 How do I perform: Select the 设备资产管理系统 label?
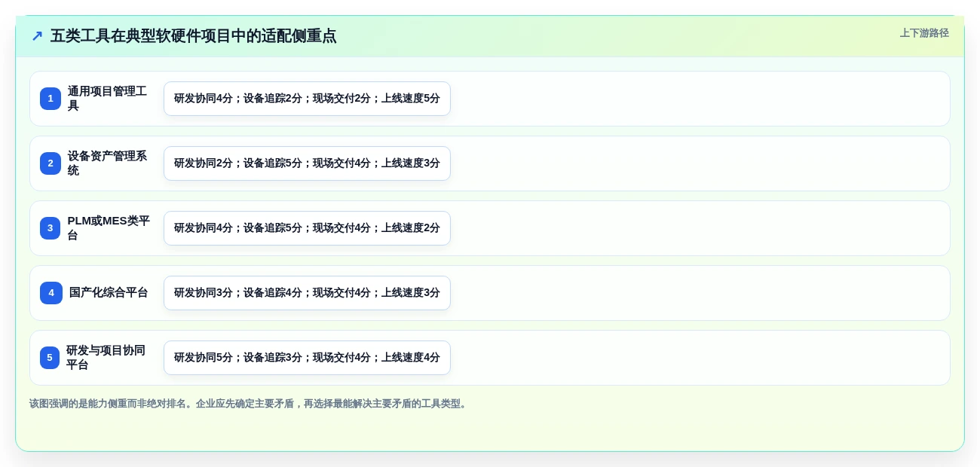[x=107, y=163]
